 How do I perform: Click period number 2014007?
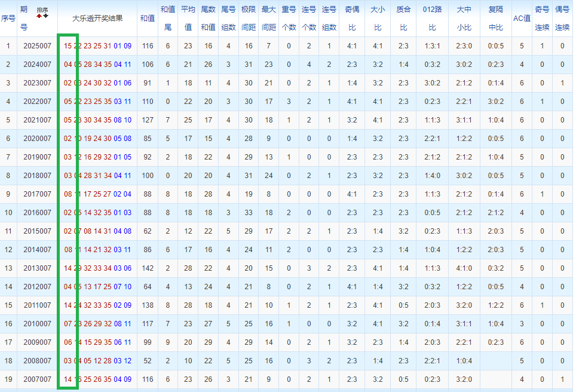37,250
